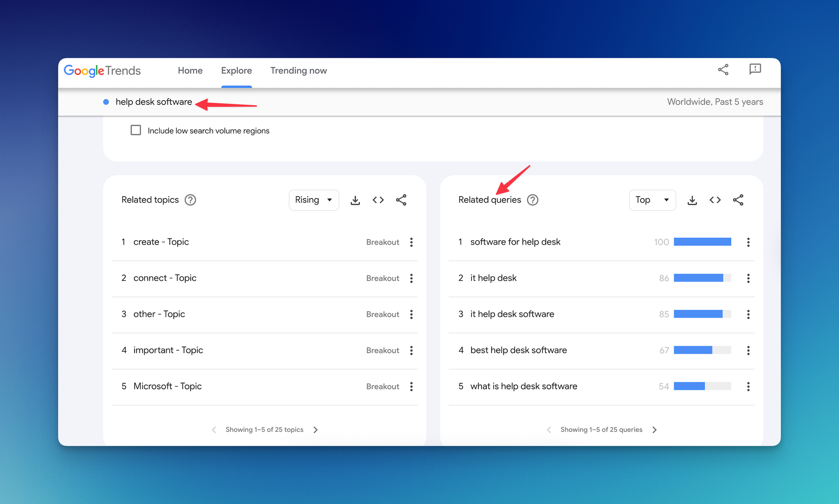Download Related queries data as CSV
The height and width of the screenshot is (504, 839).
tap(692, 200)
